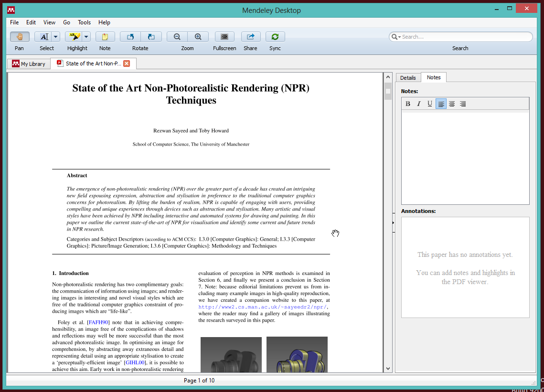Open the Select tool dropdown arrow
Image resolution: width=544 pixels, height=392 pixels.
pos(55,37)
